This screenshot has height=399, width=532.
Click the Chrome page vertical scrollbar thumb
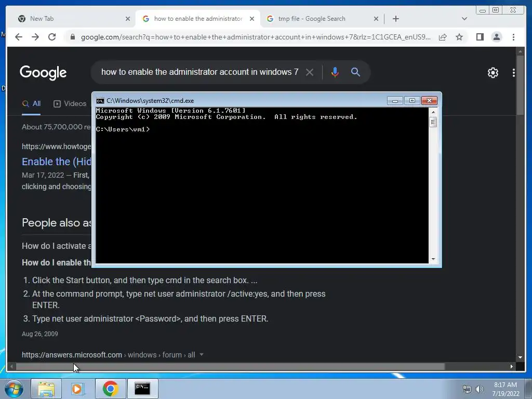520,86
